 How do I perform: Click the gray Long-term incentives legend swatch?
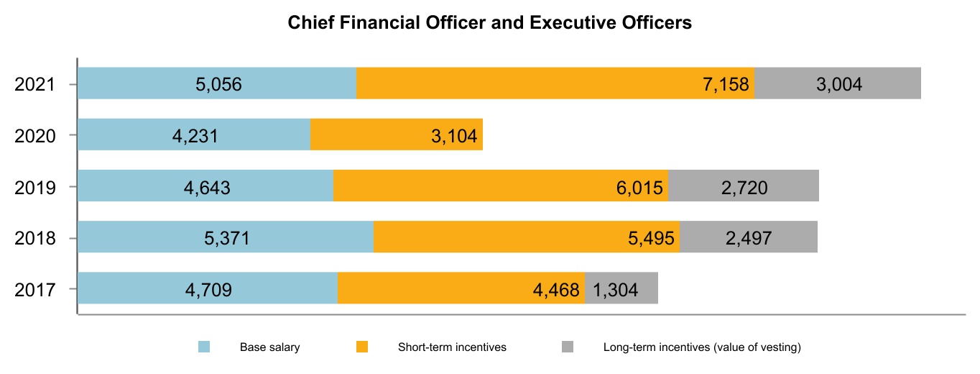(x=568, y=347)
